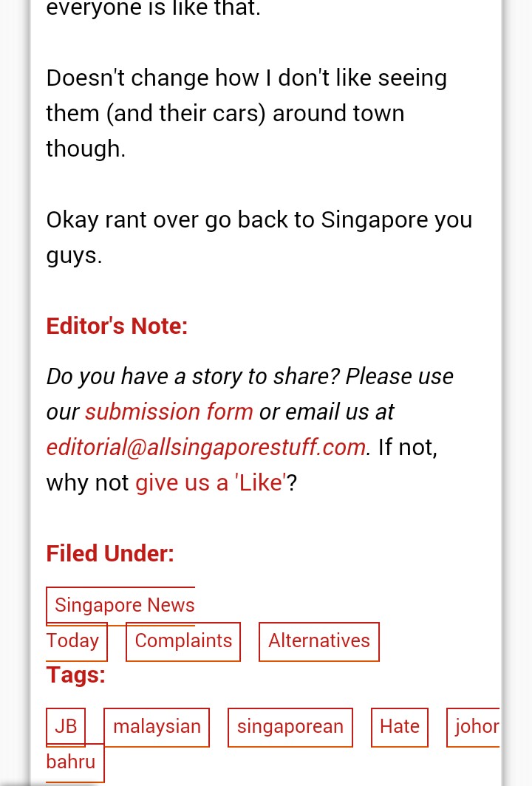Viewport: 532px width, 786px height.
Task: Open the Complaints category
Action: pos(183,641)
